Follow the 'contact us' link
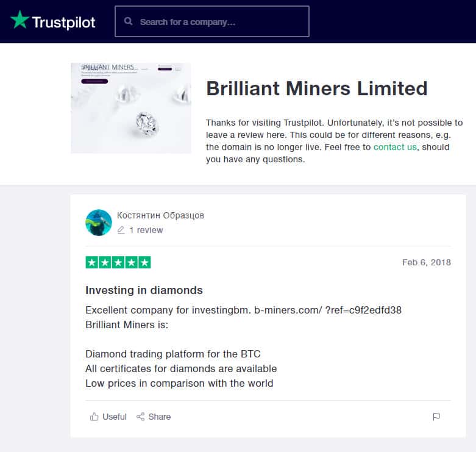Viewport: 476px width, 452px height. 395,147
